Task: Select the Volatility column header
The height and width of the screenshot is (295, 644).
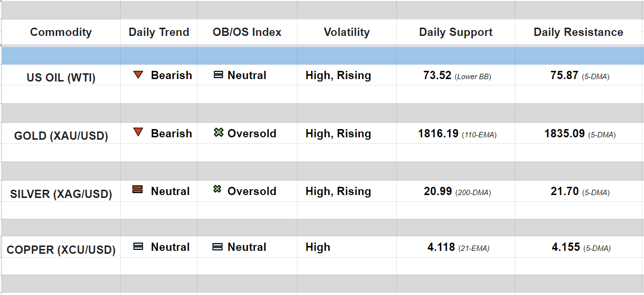Action: (346, 32)
